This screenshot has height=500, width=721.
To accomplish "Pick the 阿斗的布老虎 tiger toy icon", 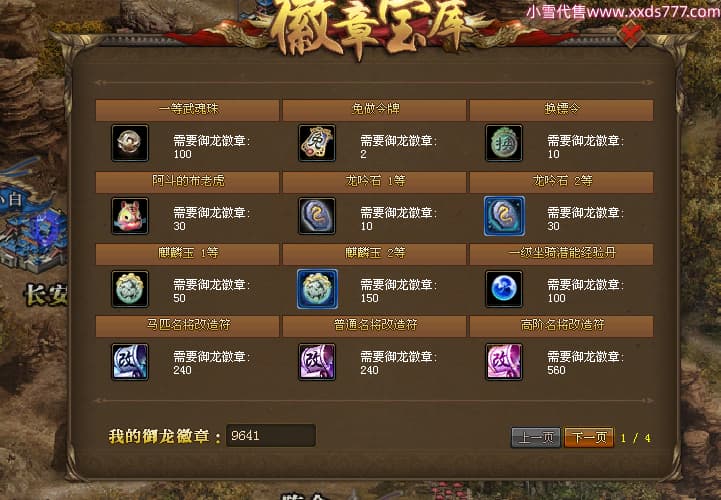I will click(x=130, y=216).
